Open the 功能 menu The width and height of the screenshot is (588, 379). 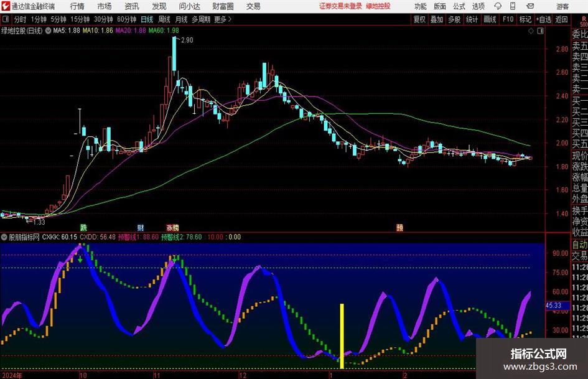pyautogui.click(x=421, y=6)
